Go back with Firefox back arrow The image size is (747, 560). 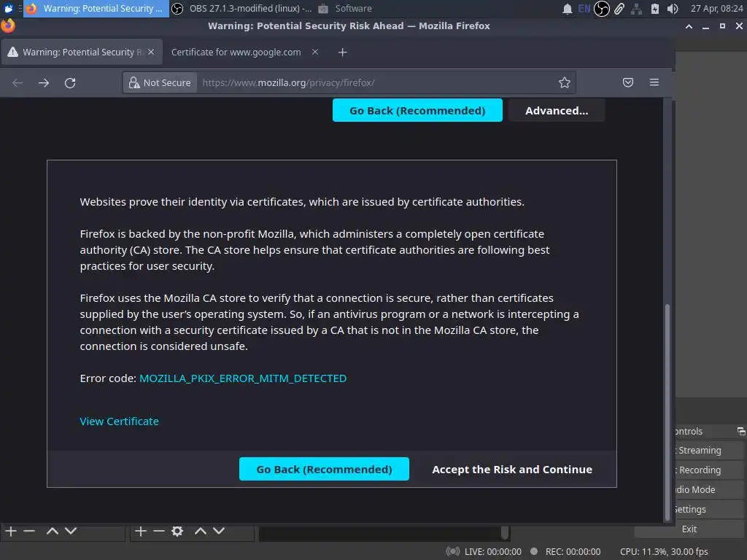click(18, 83)
